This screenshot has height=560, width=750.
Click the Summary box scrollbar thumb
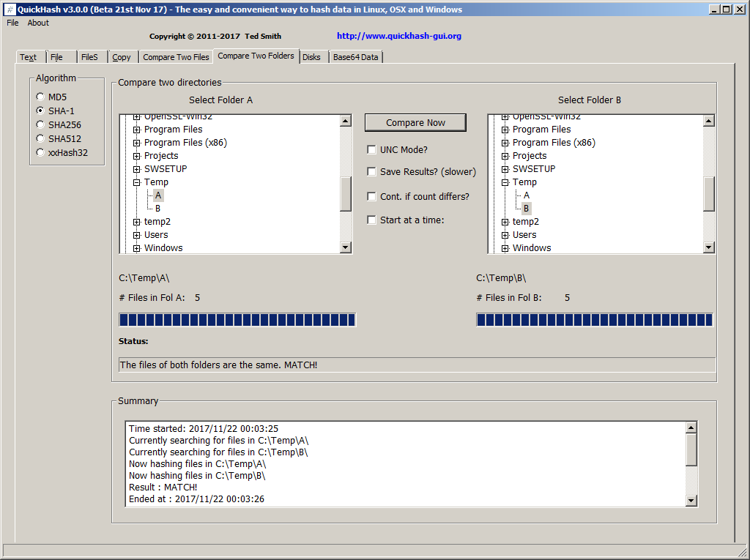[691, 449]
